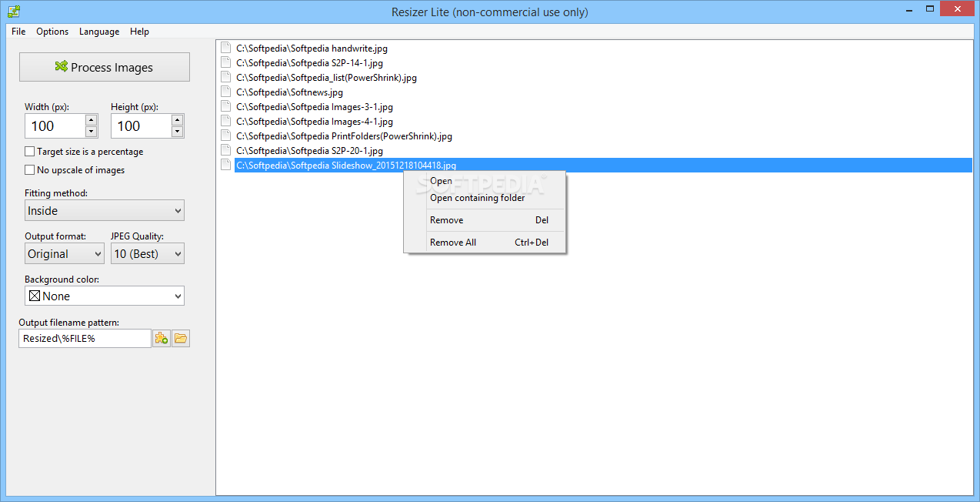The width and height of the screenshot is (980, 502).
Task: Click highlighted Softpedia Slideshow_20151218104418.jpg row
Action: 603,165
